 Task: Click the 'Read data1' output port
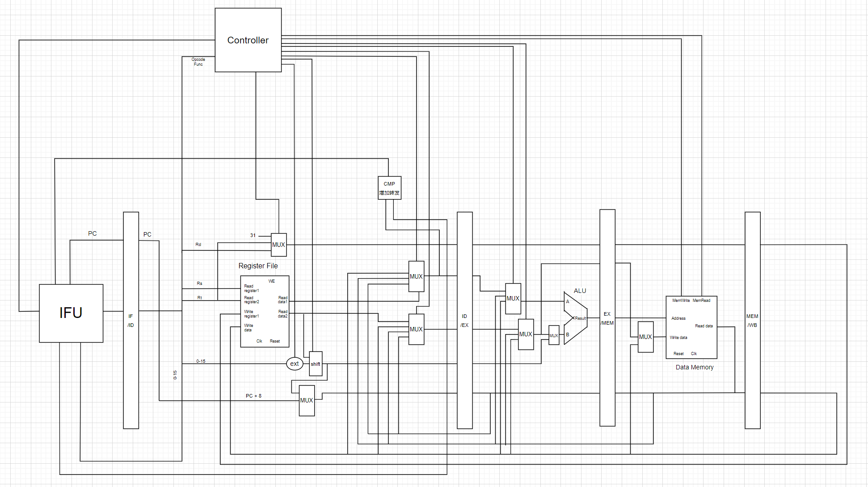tap(283, 300)
